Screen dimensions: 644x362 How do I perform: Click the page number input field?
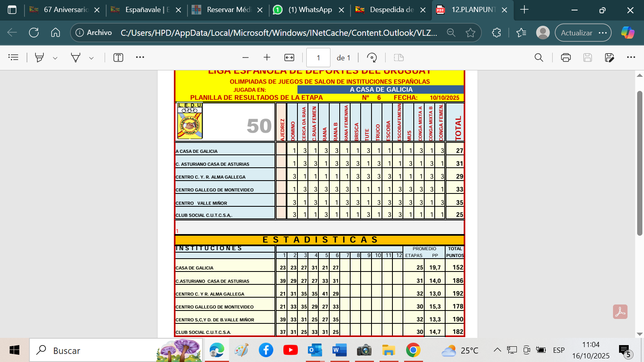(x=318, y=58)
